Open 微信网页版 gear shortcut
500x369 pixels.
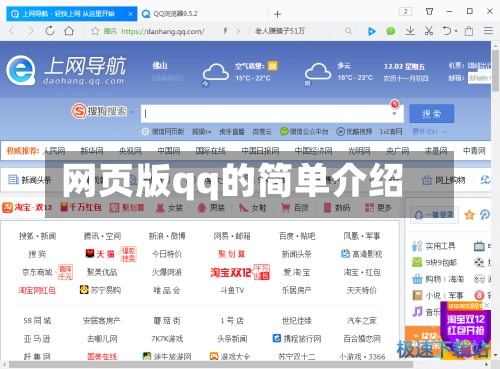[x=163, y=132]
